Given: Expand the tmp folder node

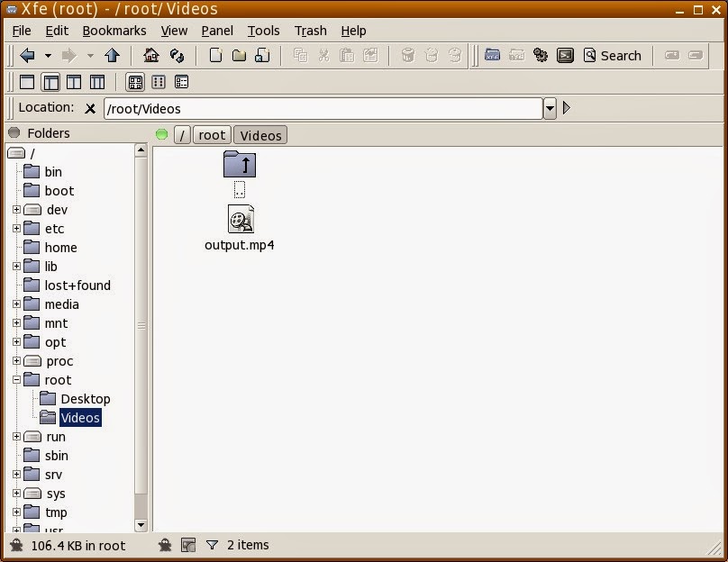Looking at the screenshot, I should click(17, 512).
